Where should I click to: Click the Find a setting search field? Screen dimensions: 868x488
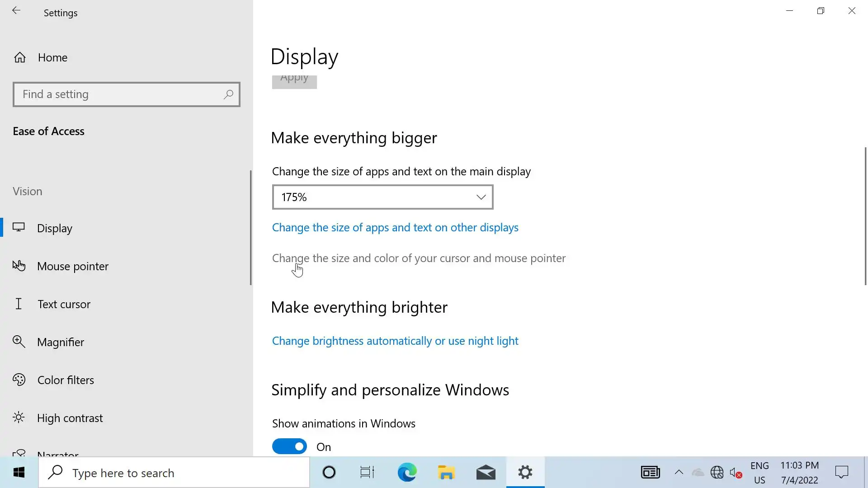120,94
